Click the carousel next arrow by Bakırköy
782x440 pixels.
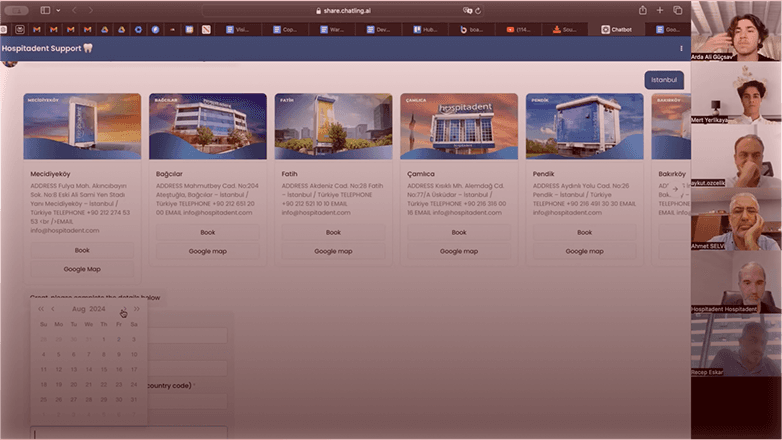pyautogui.click(x=675, y=189)
